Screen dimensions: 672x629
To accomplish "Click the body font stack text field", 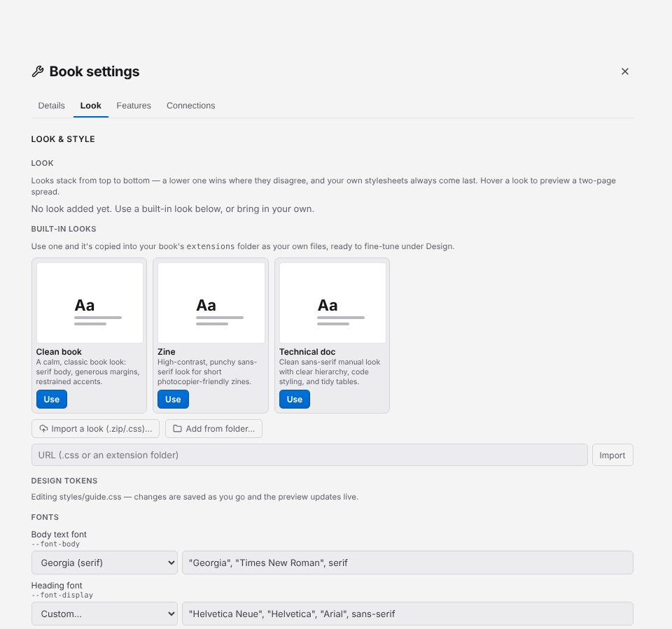I will coord(407,563).
